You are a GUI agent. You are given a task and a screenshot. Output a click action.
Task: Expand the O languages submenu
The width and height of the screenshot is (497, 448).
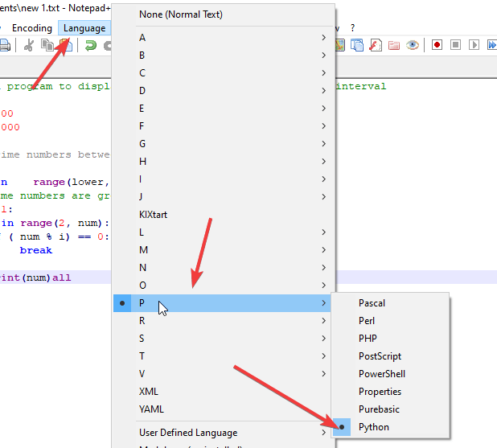(x=224, y=286)
